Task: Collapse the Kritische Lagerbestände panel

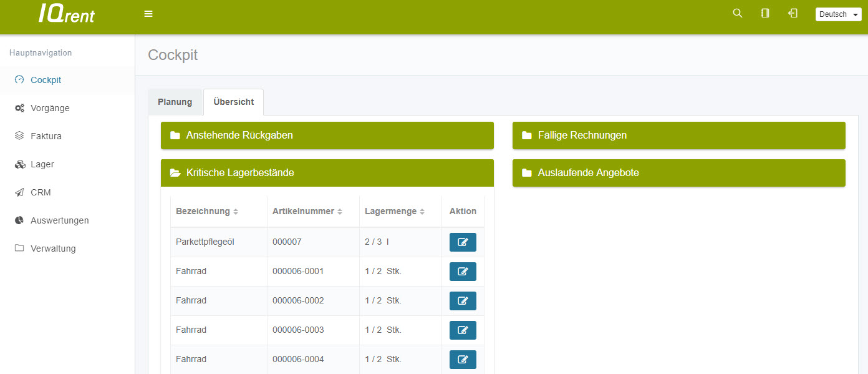Action: (x=327, y=173)
